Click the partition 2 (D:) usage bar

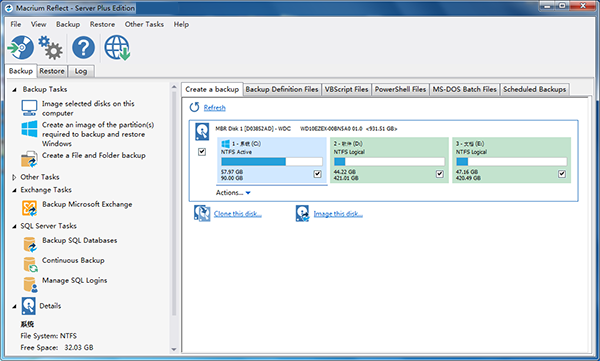point(389,162)
